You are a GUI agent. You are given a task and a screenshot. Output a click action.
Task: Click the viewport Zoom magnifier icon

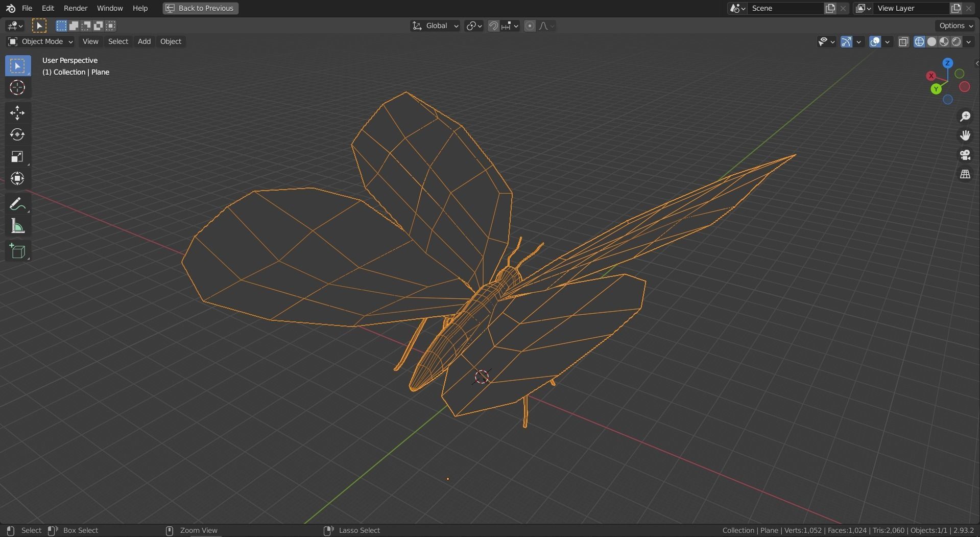[x=965, y=116]
